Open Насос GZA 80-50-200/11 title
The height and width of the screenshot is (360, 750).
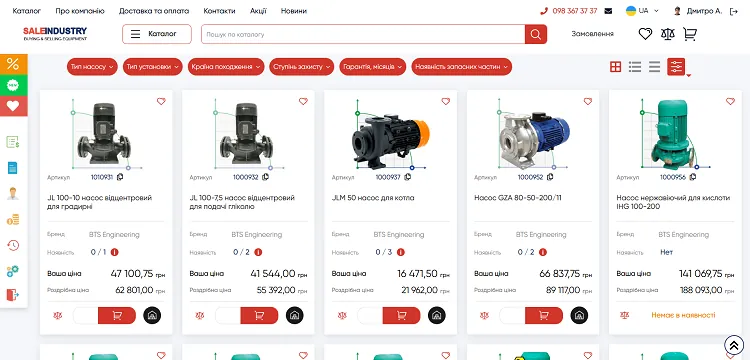click(x=518, y=198)
